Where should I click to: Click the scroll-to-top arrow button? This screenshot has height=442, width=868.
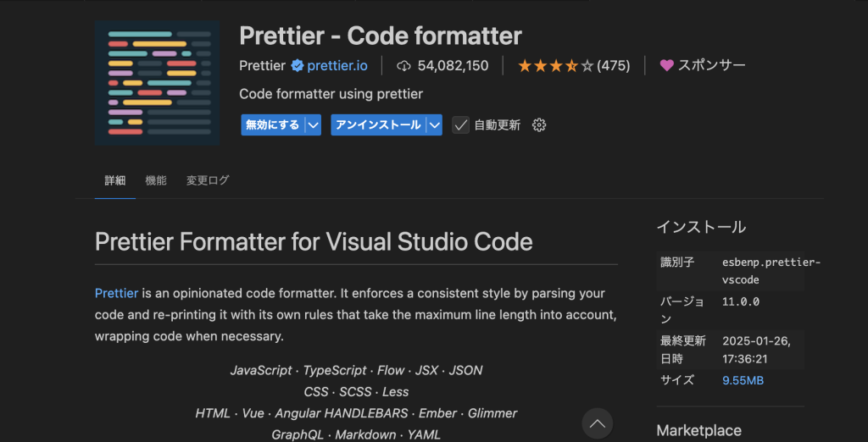point(597,423)
